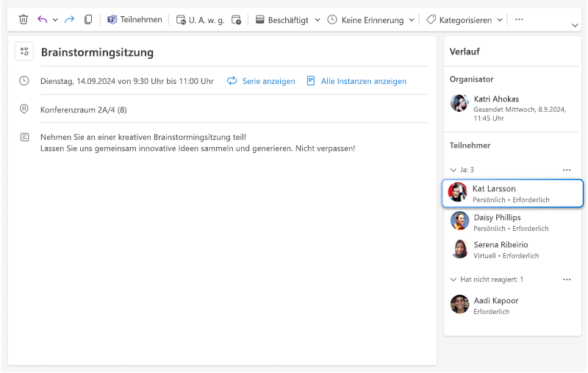588x373 pixels.
Task: Click the purple reply arrow icon
Action: coord(43,19)
